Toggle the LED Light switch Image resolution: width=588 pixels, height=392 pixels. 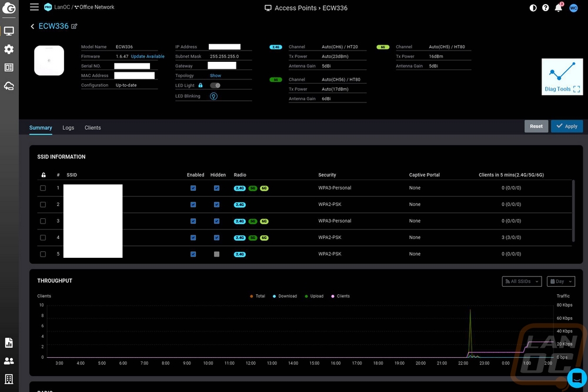click(x=215, y=85)
